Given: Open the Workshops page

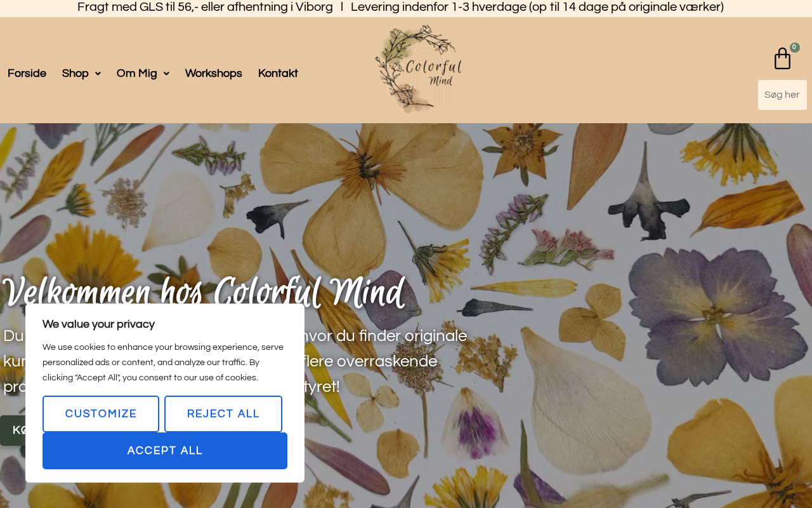Looking at the screenshot, I should click(x=214, y=74).
